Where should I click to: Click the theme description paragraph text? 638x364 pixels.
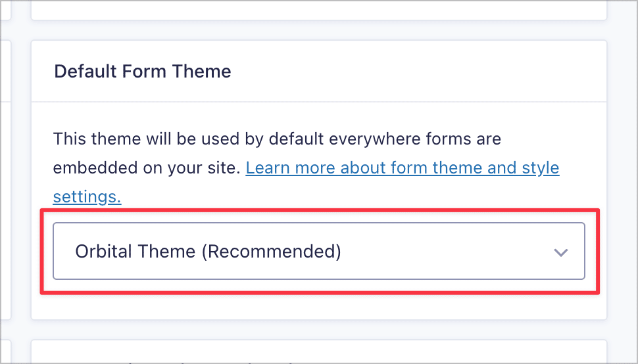(277, 139)
